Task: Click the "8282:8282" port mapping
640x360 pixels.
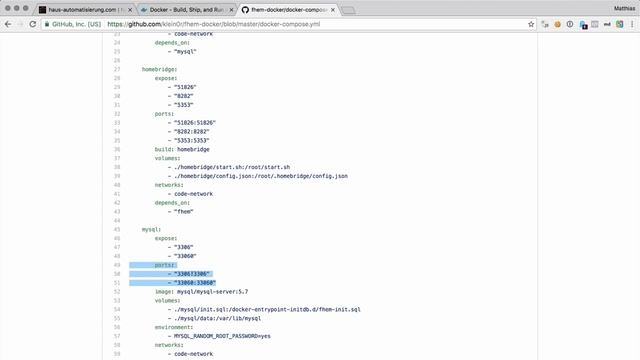Action: [x=191, y=131]
